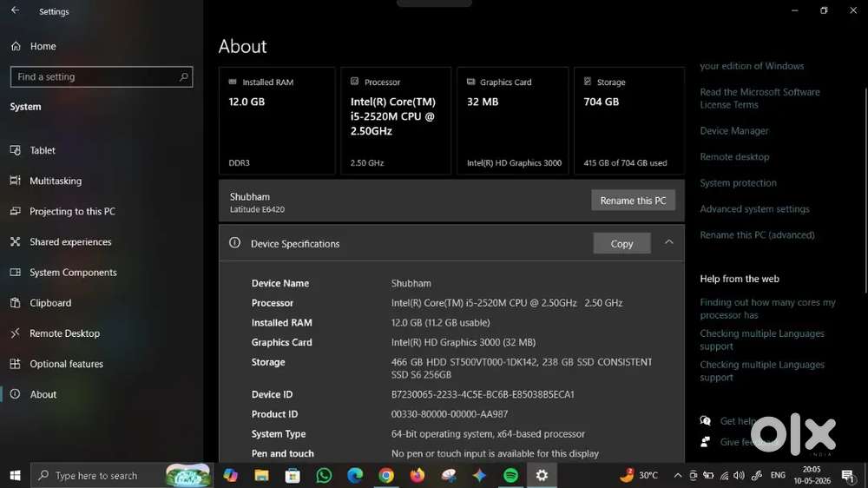Click the Find a setting search box

tap(102, 77)
